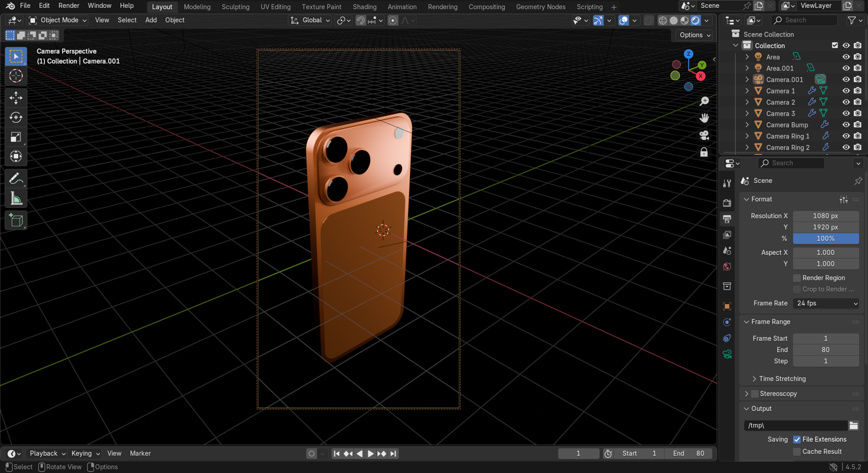Viewport: 868px width, 473px height.
Task: Switch to Geometry Nodes workspace tab
Action: click(540, 6)
